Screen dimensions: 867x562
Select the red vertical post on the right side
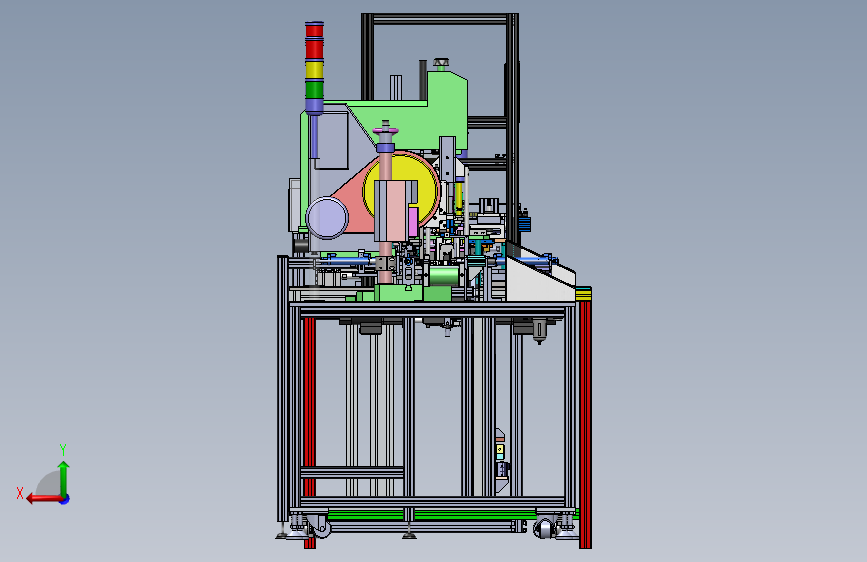coord(585,423)
